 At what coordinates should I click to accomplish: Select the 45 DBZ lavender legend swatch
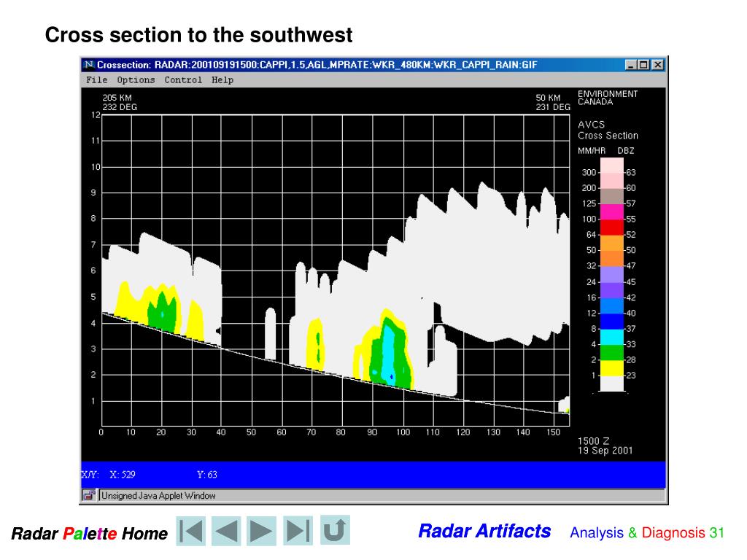[x=612, y=274]
